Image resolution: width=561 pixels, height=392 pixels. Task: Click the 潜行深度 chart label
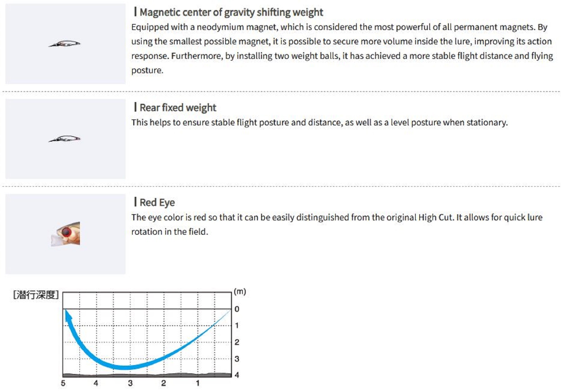tap(36, 295)
